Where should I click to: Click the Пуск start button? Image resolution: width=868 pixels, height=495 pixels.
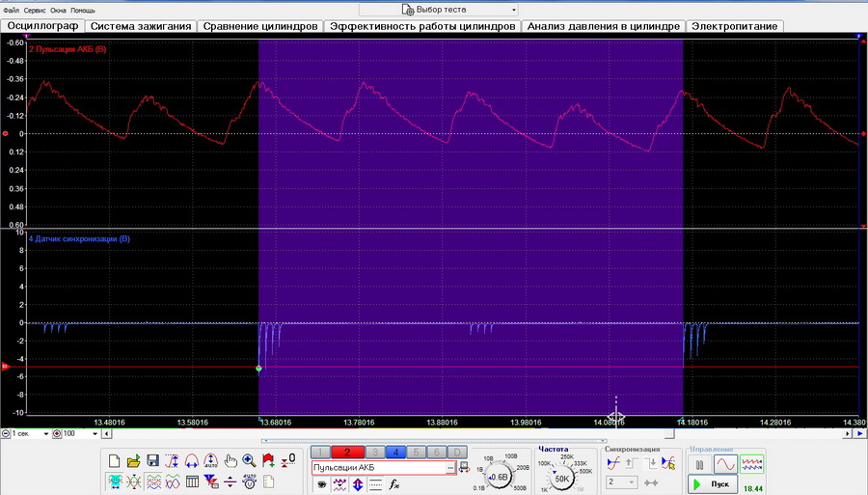(713, 484)
